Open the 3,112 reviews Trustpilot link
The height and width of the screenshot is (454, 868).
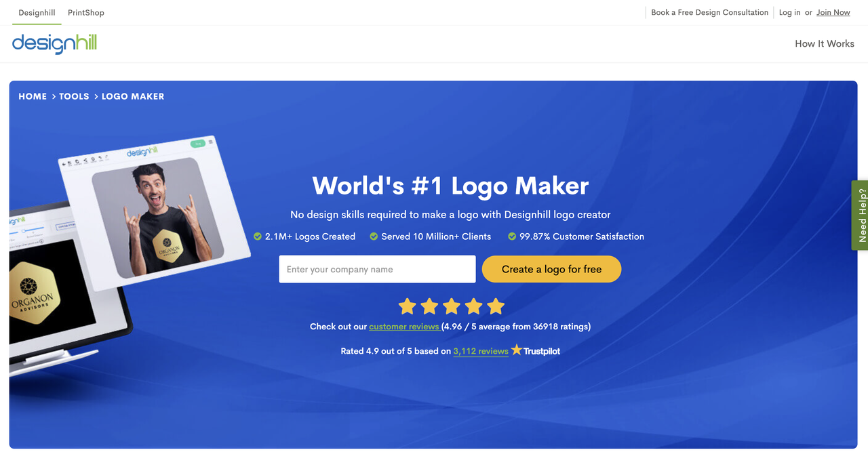tap(481, 351)
